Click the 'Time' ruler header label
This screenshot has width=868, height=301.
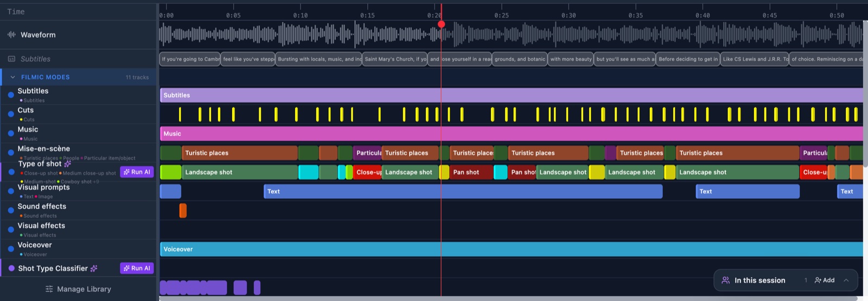pos(16,11)
